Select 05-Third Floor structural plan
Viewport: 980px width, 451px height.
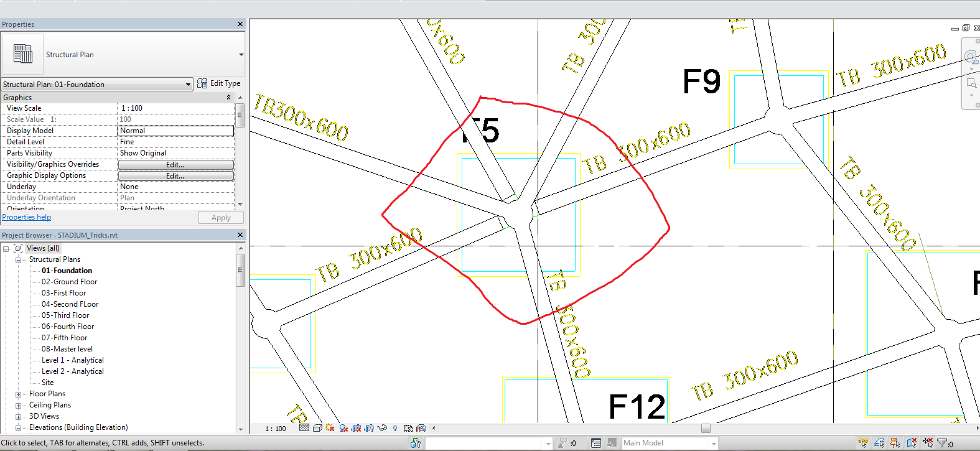[65, 315]
